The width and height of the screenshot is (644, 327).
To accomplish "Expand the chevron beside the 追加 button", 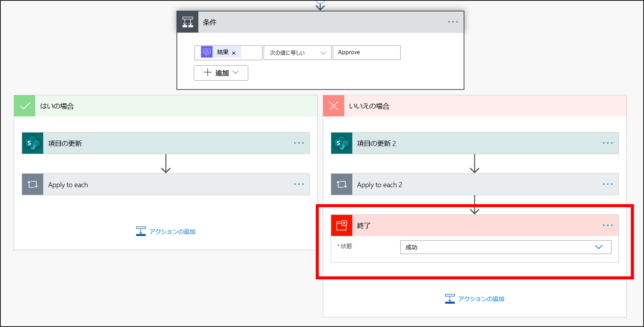I will [x=236, y=73].
